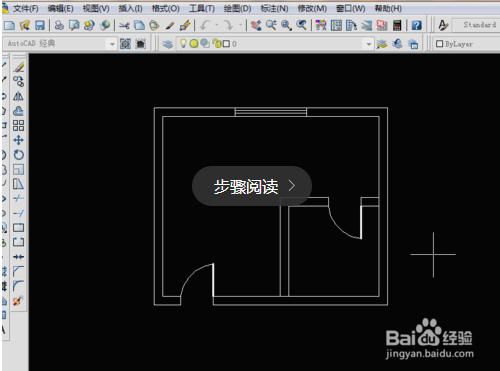Select the Erase tool in Modify toolbar
Screen dimensions: 500x371
[x=19, y=67]
